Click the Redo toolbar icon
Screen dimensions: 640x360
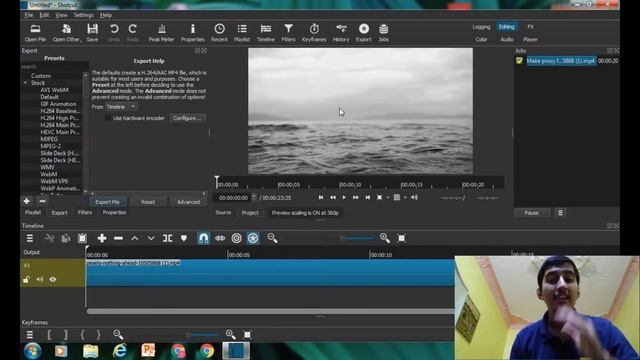coord(132,33)
